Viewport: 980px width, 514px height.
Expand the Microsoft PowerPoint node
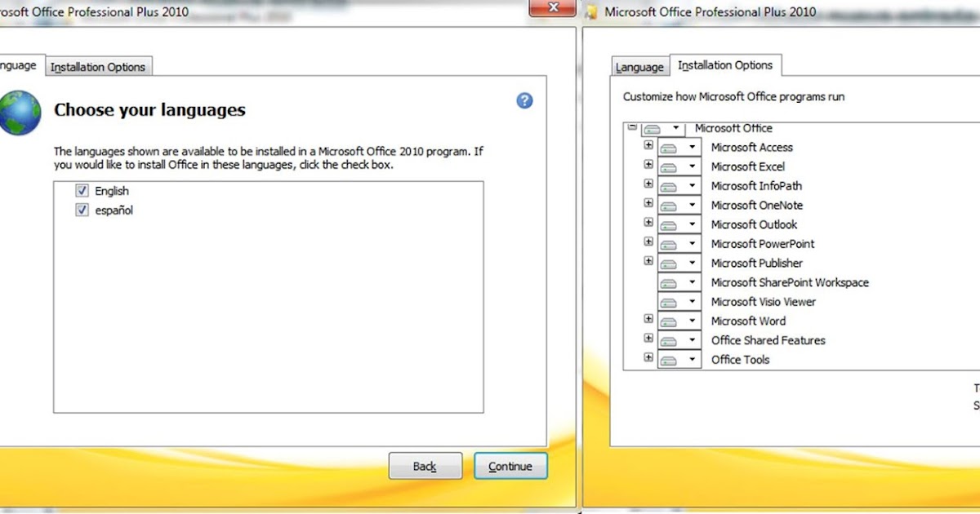648,241
